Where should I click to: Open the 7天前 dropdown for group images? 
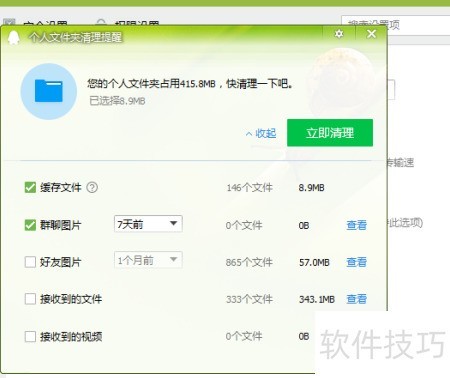point(148,224)
